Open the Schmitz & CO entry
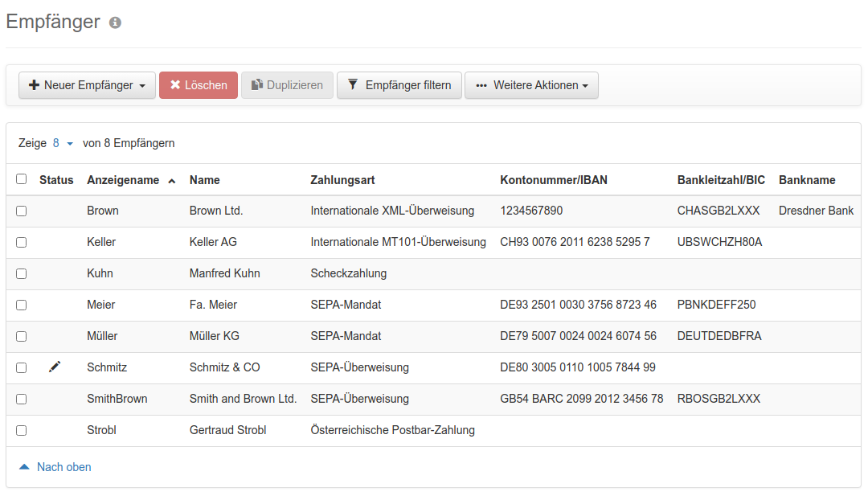The height and width of the screenshot is (496, 868). click(225, 367)
